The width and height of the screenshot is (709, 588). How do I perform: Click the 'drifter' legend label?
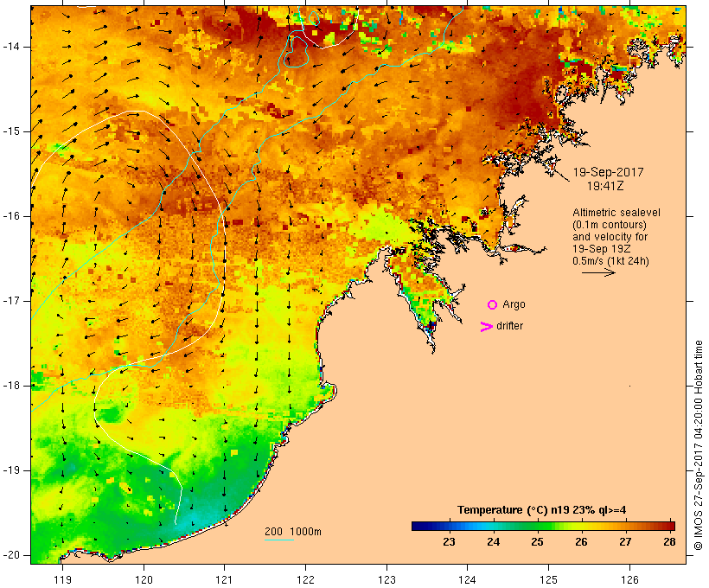(509, 326)
